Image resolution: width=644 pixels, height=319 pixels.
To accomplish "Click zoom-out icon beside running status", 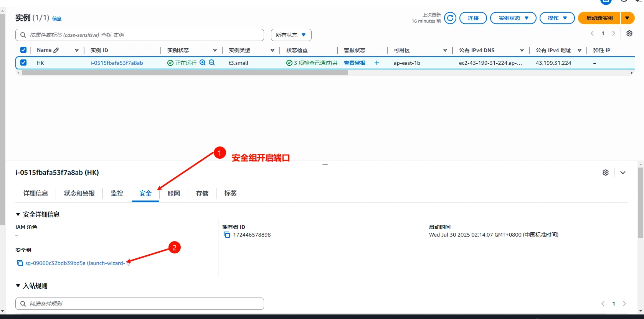I will 212,62.
